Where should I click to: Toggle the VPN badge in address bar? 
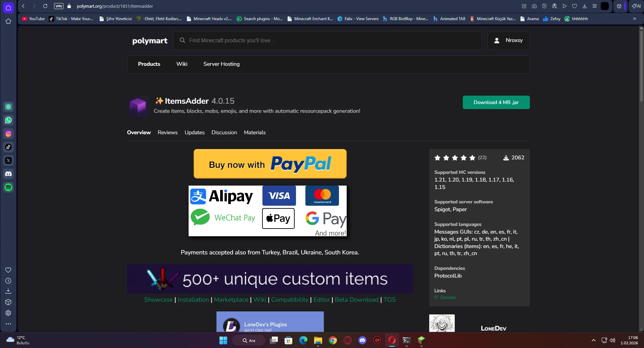click(59, 6)
